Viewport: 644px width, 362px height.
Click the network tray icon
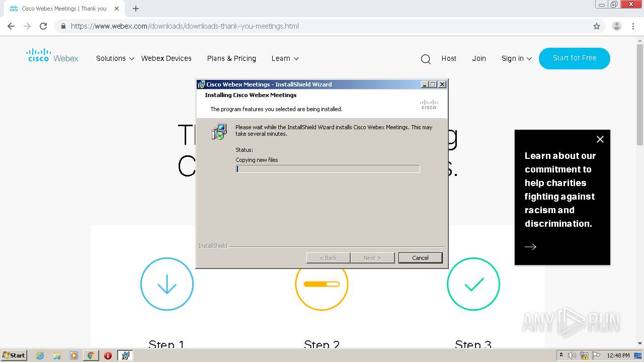tap(584, 355)
